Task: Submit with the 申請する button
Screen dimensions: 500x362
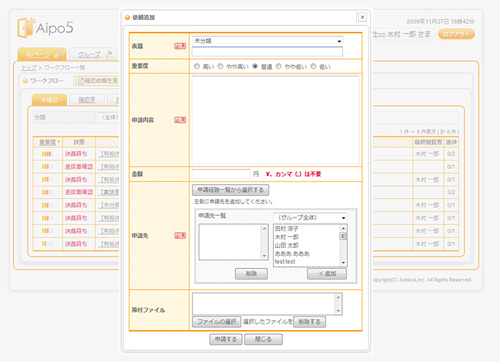Action: [226, 339]
